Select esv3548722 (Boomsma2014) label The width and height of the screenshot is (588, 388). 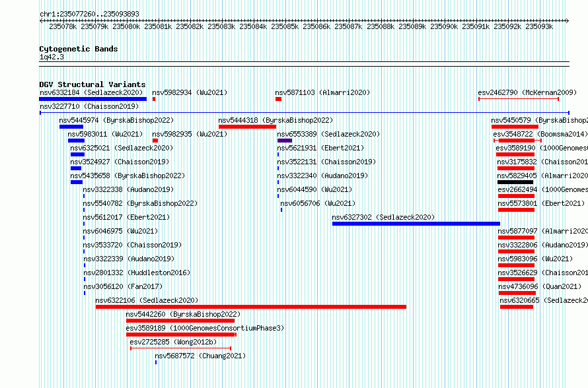540,134
